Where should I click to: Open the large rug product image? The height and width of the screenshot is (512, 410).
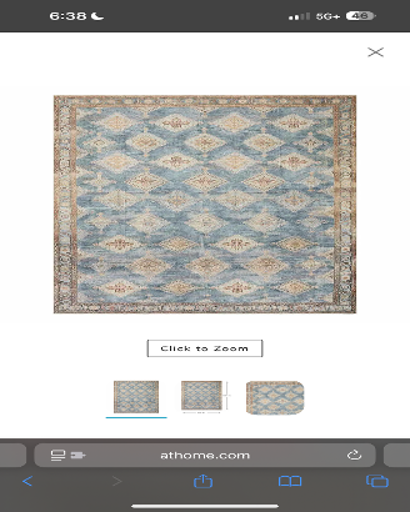pos(205,204)
